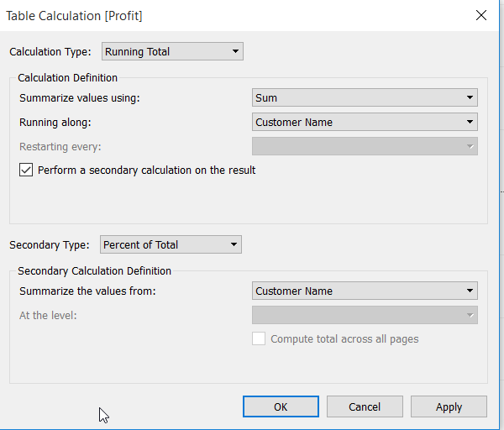Image resolution: width=504 pixels, height=430 pixels.
Task: Click the Calculation Type label
Action: pyautogui.click(x=50, y=52)
